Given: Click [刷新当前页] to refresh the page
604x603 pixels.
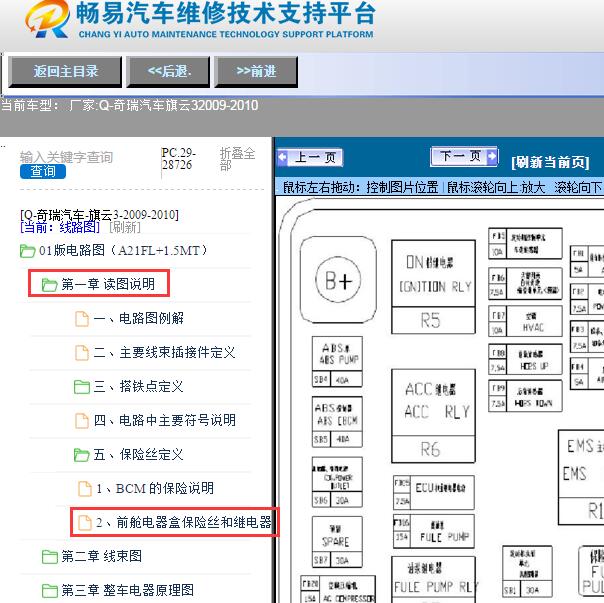Looking at the screenshot, I should (550, 162).
